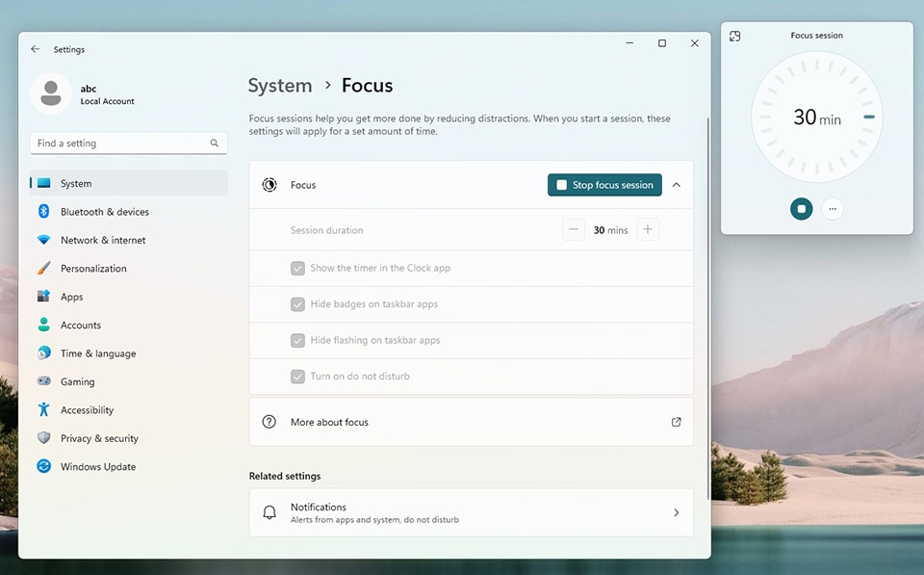Select the System icon in sidebar
924x575 pixels.
pyautogui.click(x=44, y=182)
